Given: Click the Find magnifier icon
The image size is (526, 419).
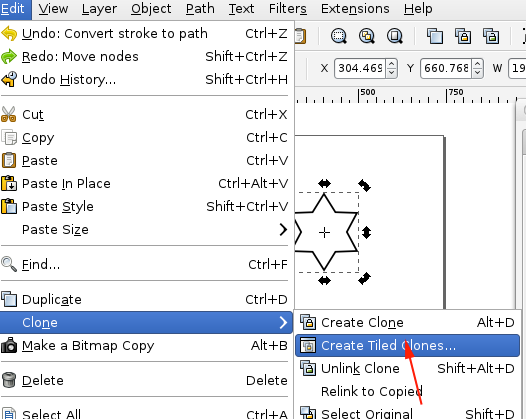Looking at the screenshot, I should 9,264.
